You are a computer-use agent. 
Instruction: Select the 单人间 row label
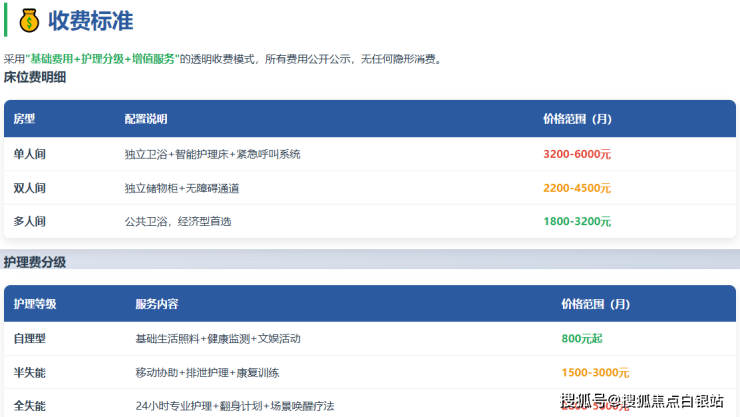click(x=30, y=155)
